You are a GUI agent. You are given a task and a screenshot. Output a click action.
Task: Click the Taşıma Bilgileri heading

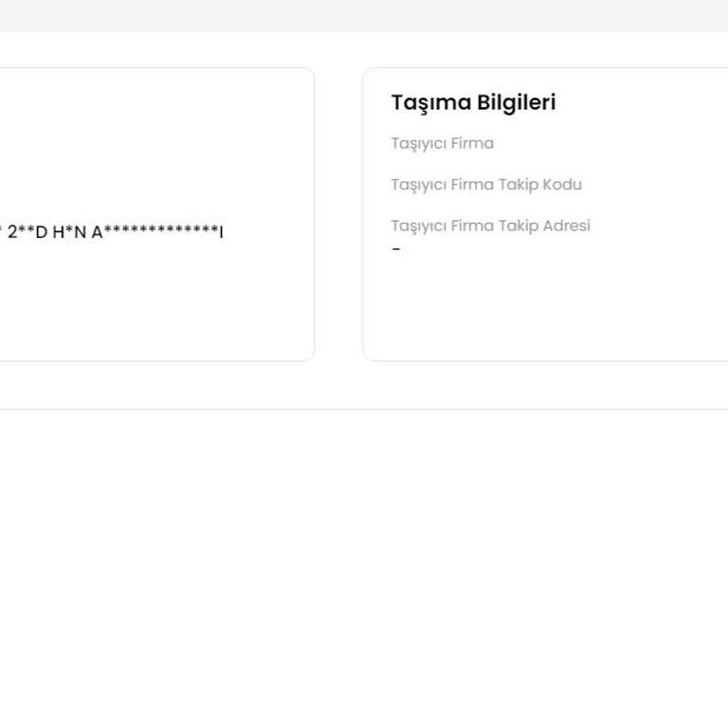[x=473, y=102]
